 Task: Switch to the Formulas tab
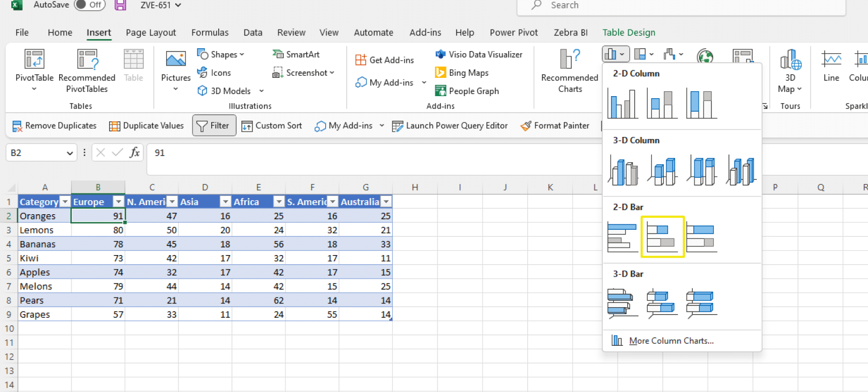[210, 33]
